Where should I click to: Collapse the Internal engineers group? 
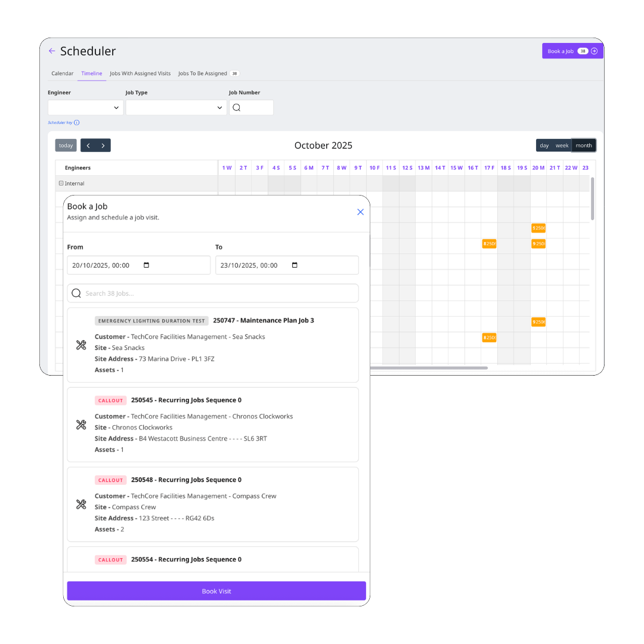click(61, 184)
